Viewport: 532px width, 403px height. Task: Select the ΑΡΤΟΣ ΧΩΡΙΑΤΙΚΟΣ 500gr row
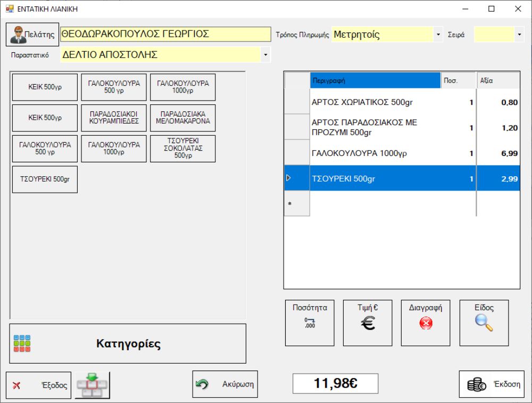point(375,102)
